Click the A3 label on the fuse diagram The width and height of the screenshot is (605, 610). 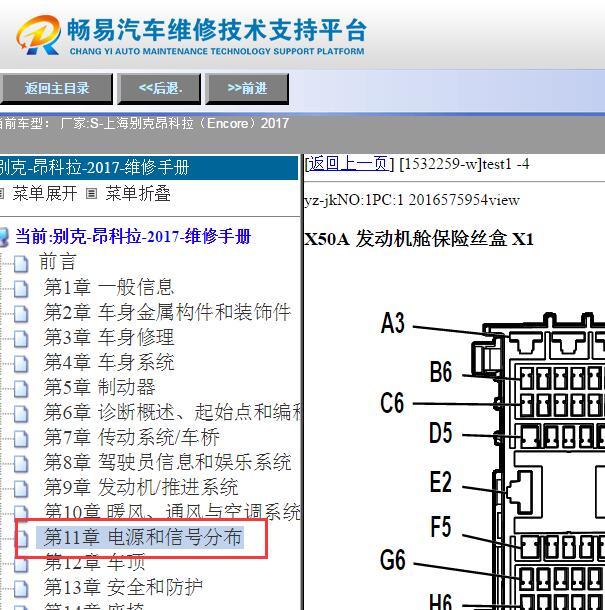393,323
